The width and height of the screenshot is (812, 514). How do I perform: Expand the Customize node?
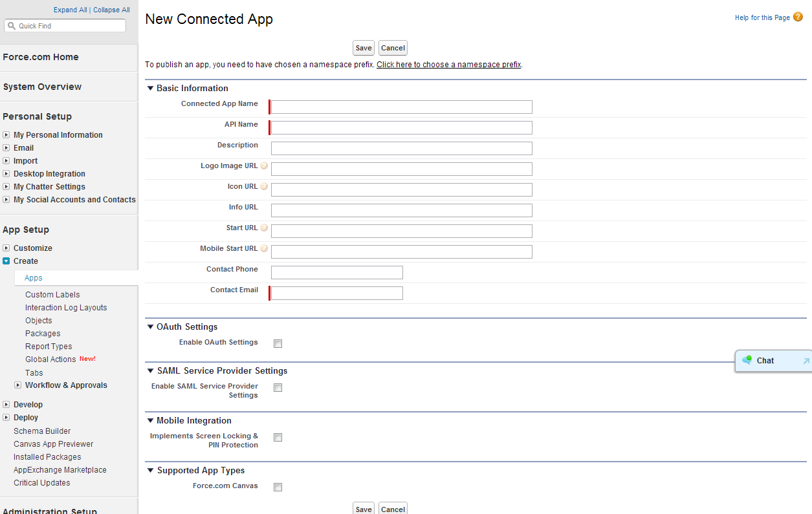click(6, 248)
